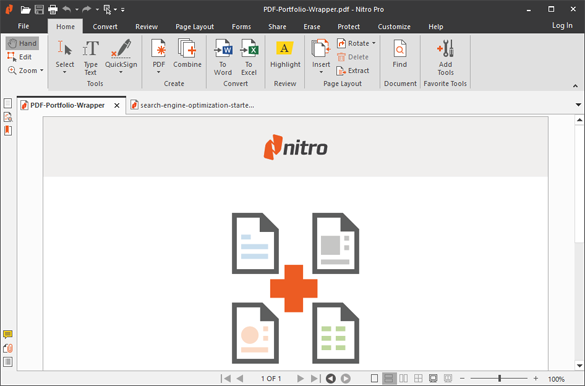Redo action with the redo arrow
The image size is (585, 386).
coord(87,9)
